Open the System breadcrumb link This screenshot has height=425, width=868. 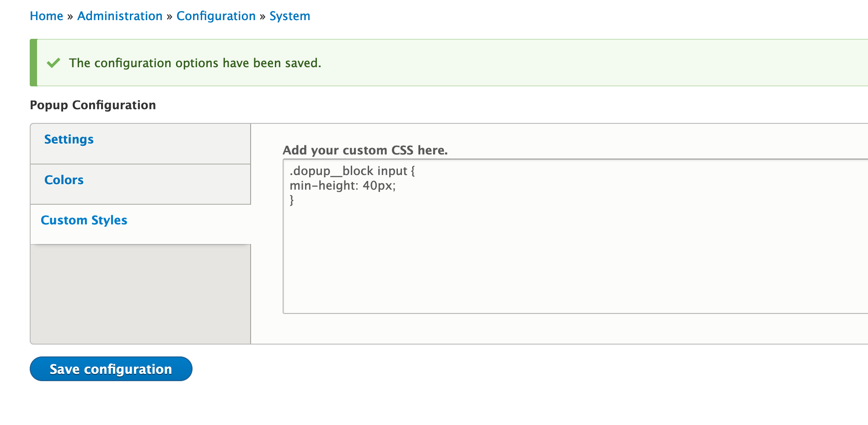tap(290, 16)
